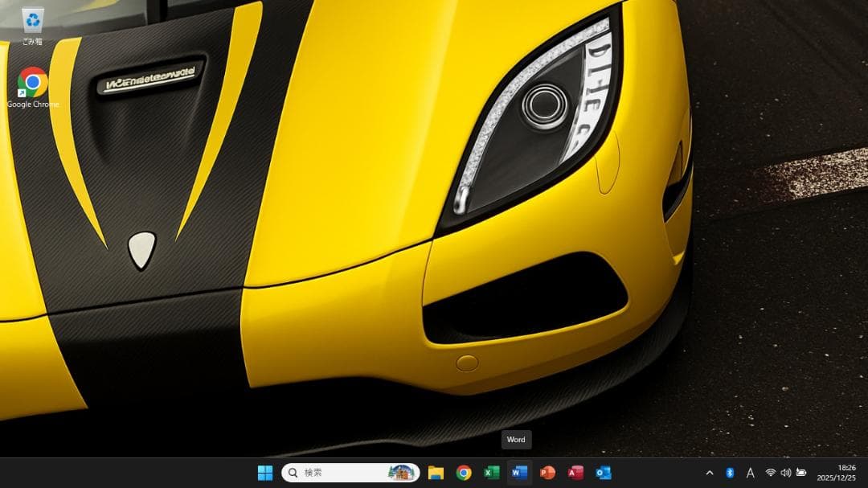Expand hidden system tray icons
The image size is (868, 488).
click(710, 473)
